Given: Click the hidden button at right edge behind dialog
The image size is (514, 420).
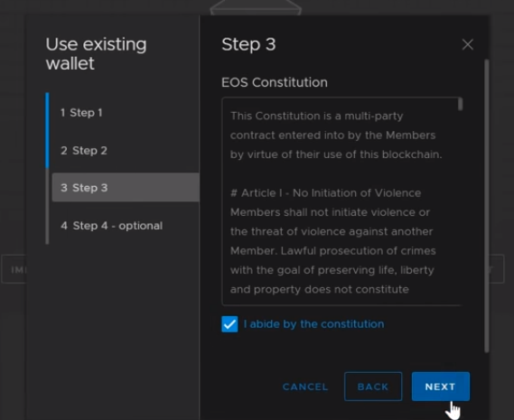Looking at the screenshot, I should 497,269.
